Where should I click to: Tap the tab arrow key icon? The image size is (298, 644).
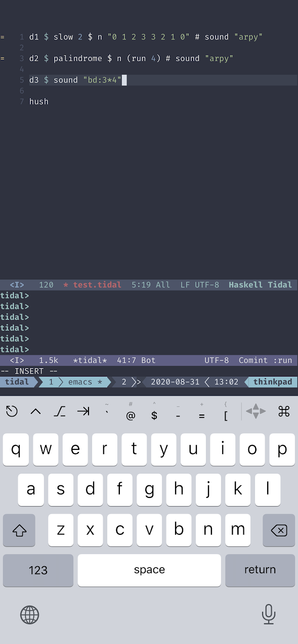pyautogui.click(x=83, y=411)
